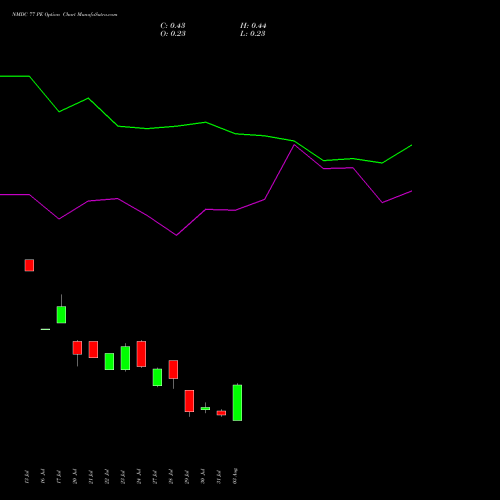The image size is (500, 500).
Task: Select the 27 Jul date label
Action: 155,476
